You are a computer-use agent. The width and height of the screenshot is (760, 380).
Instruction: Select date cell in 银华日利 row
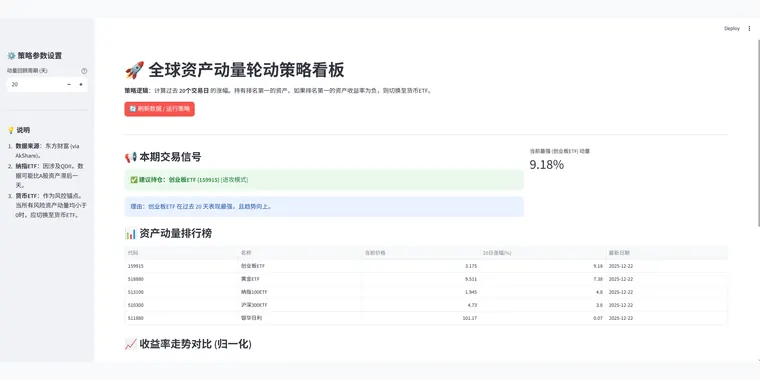pyautogui.click(x=666, y=318)
